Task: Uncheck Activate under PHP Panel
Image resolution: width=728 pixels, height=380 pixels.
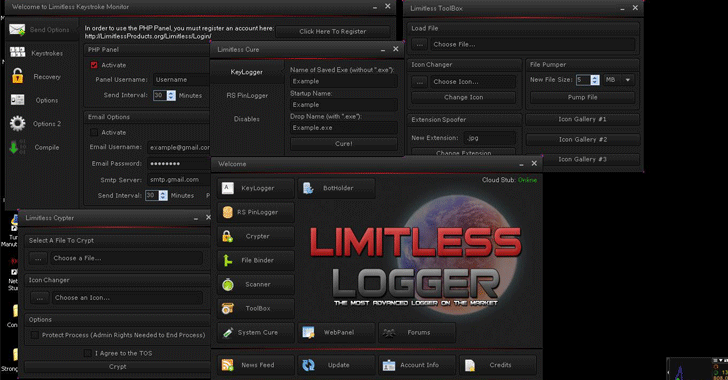Action: pos(94,65)
